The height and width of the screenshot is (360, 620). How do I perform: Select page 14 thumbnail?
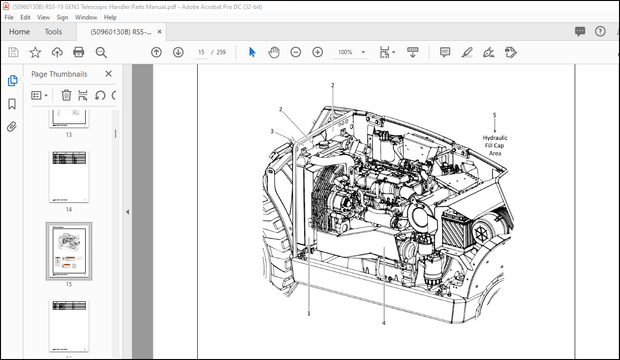[69, 176]
